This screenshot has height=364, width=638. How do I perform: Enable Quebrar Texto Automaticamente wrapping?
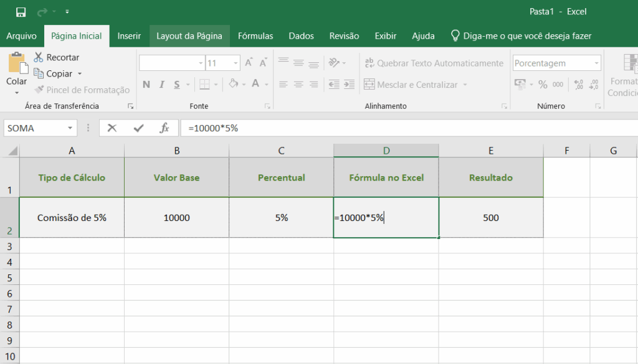tap(368, 63)
